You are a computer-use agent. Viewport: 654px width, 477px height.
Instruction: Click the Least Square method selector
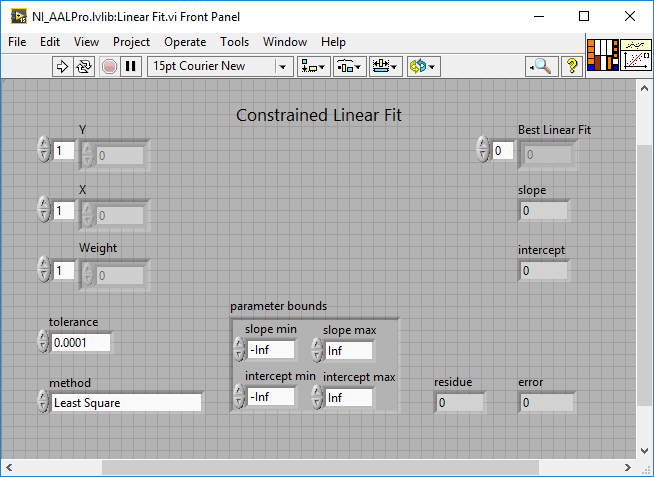tap(126, 402)
